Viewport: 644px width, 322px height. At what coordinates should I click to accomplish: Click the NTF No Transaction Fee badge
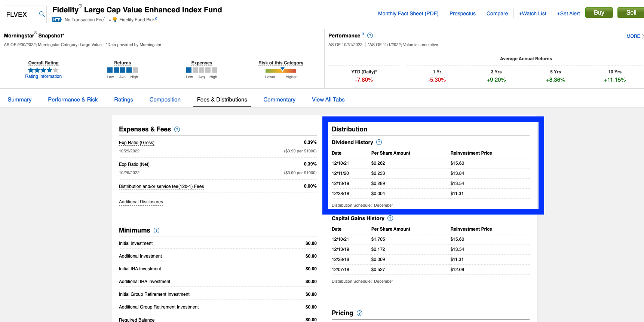[x=57, y=19]
